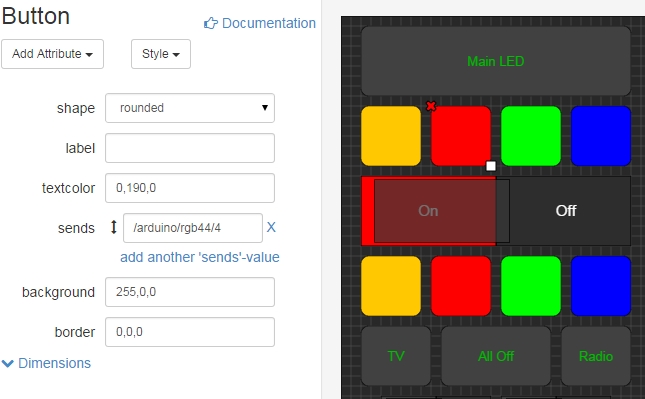Click the border field containing 0,0,0

pos(190,332)
